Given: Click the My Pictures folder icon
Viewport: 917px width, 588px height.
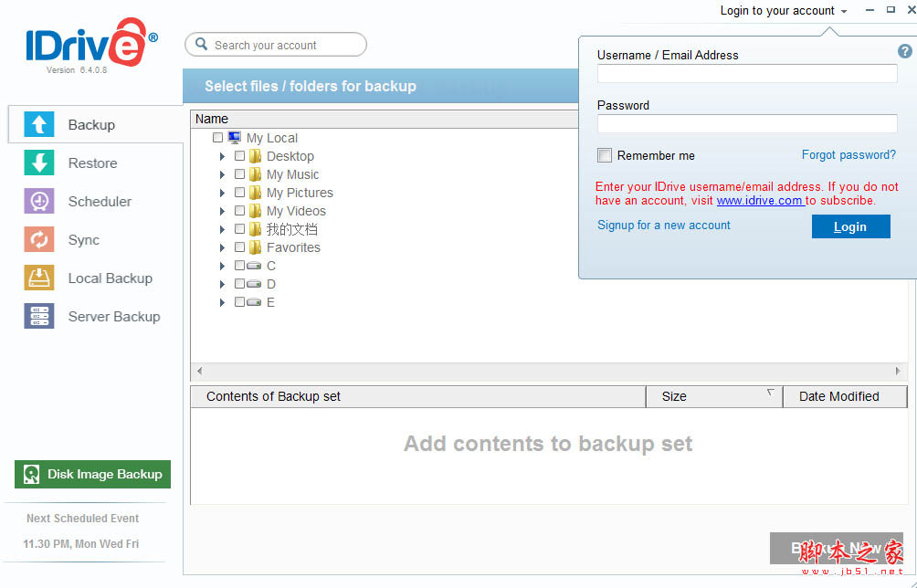Looking at the screenshot, I should click(255, 193).
